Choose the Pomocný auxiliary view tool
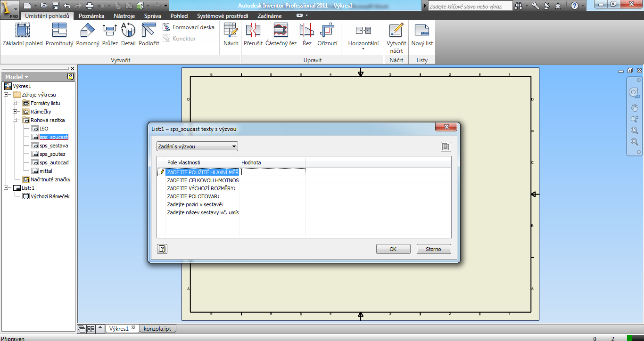The height and width of the screenshot is (341, 644). (x=88, y=34)
